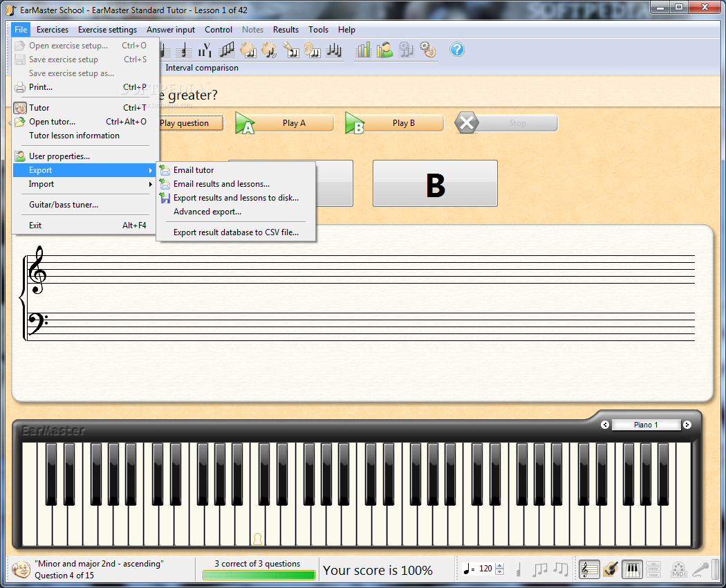
Task: Toggle the small answer-buttons view in status bar
Action: point(653,569)
